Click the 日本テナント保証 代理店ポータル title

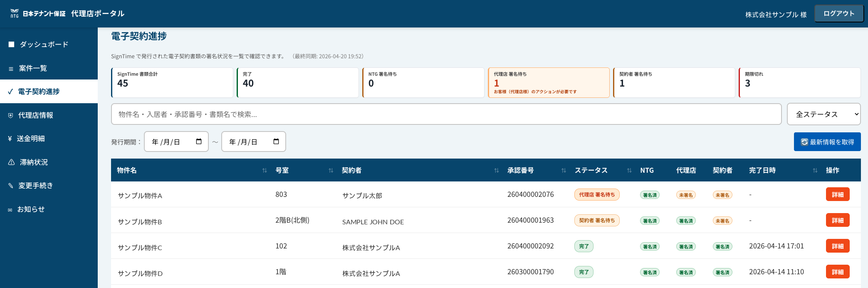point(74,13)
